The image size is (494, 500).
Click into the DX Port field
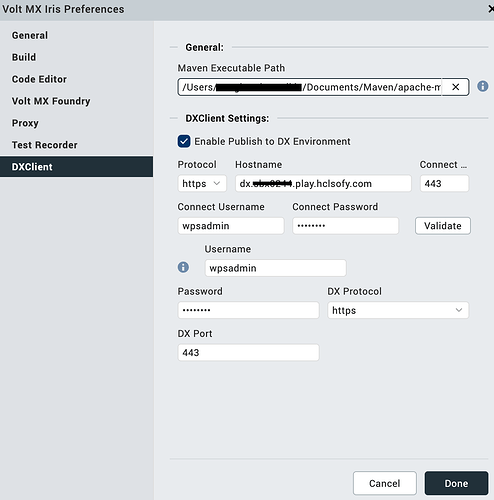coord(248,353)
